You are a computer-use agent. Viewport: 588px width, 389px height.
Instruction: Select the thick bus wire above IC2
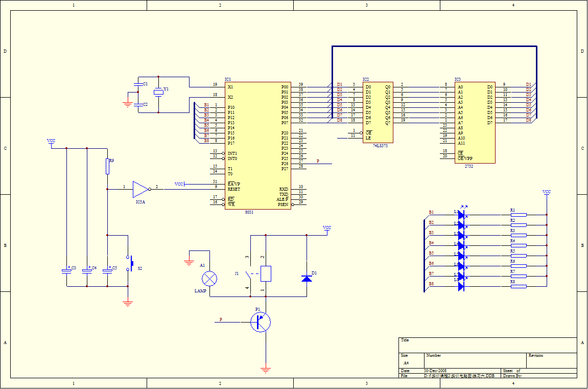click(434, 47)
